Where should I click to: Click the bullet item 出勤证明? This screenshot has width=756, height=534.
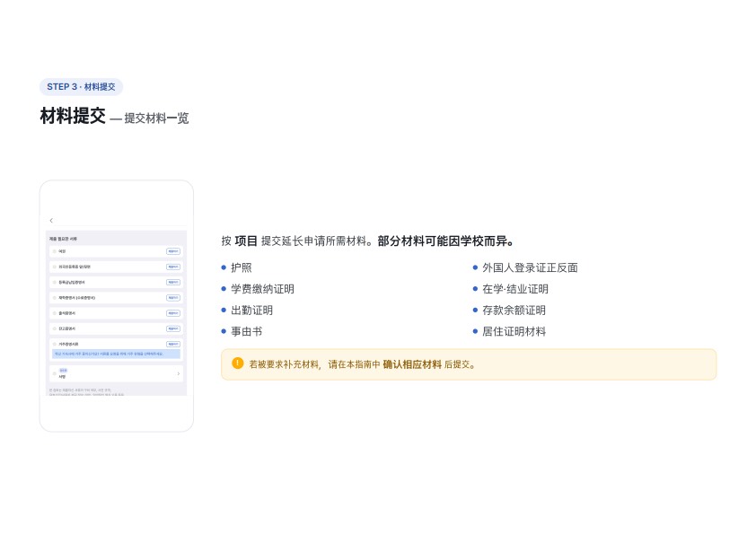pos(251,311)
